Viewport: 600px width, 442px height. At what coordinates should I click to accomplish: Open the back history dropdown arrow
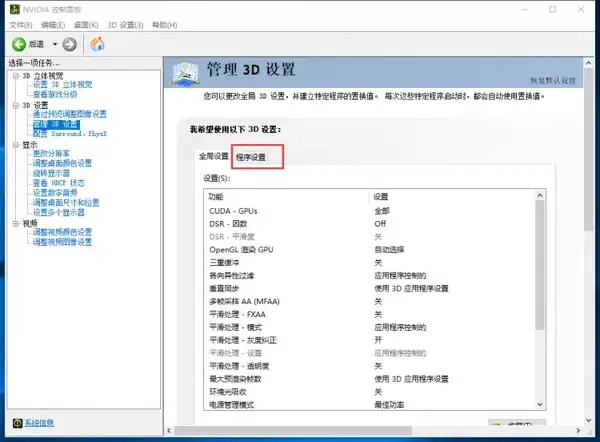53,44
